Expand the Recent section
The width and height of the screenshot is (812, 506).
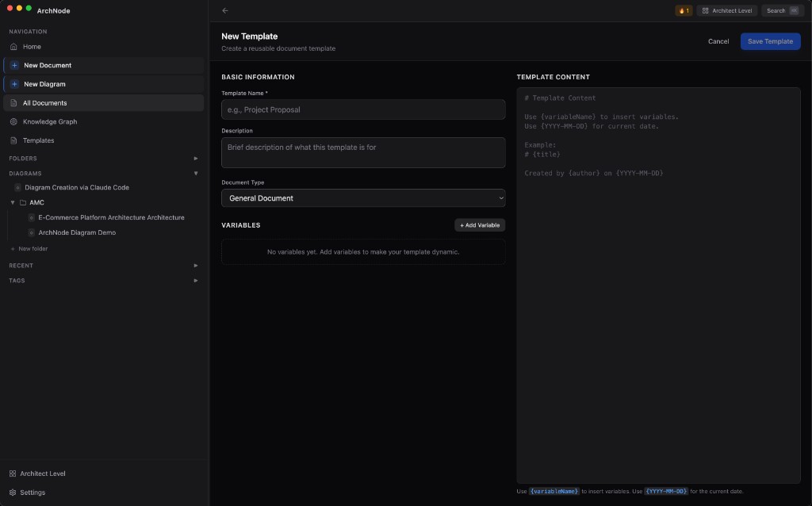(196, 266)
